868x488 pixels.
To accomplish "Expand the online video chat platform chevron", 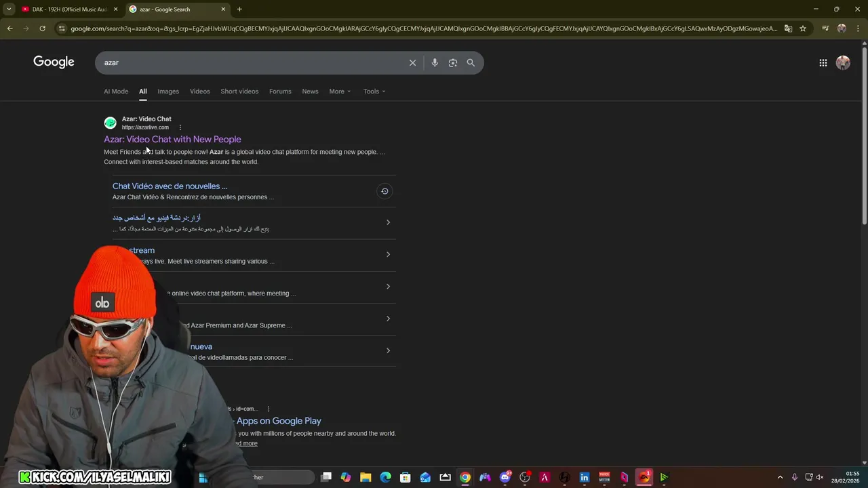I will [388, 286].
